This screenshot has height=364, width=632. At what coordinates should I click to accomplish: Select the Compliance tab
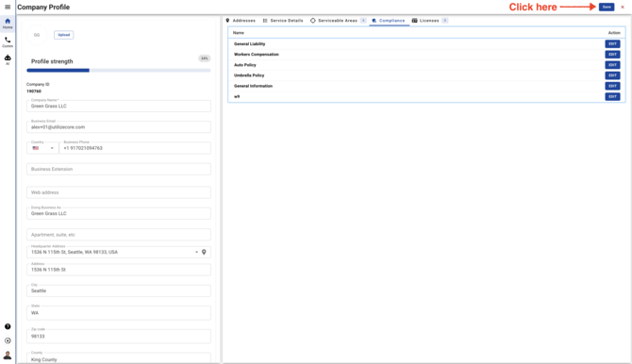pos(389,21)
